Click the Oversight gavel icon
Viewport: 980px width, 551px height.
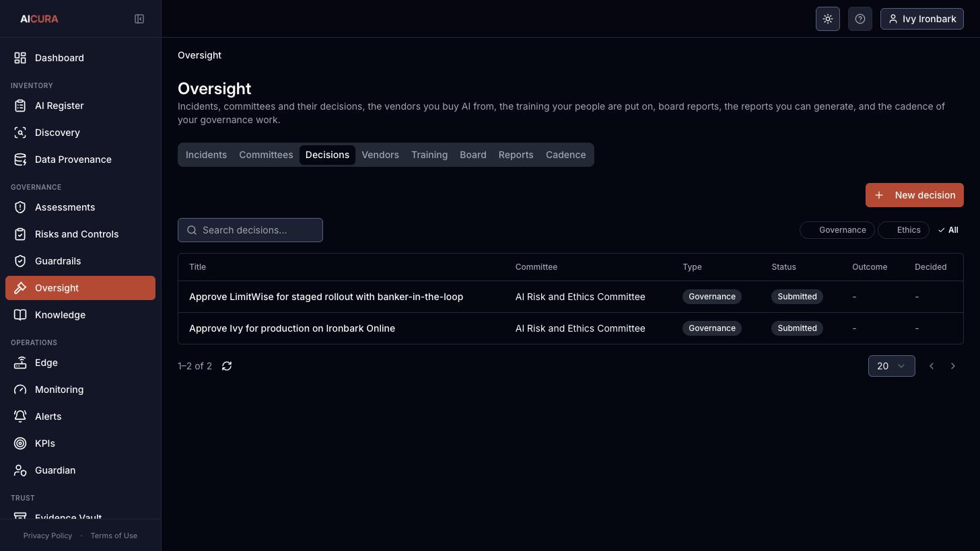pyautogui.click(x=20, y=288)
